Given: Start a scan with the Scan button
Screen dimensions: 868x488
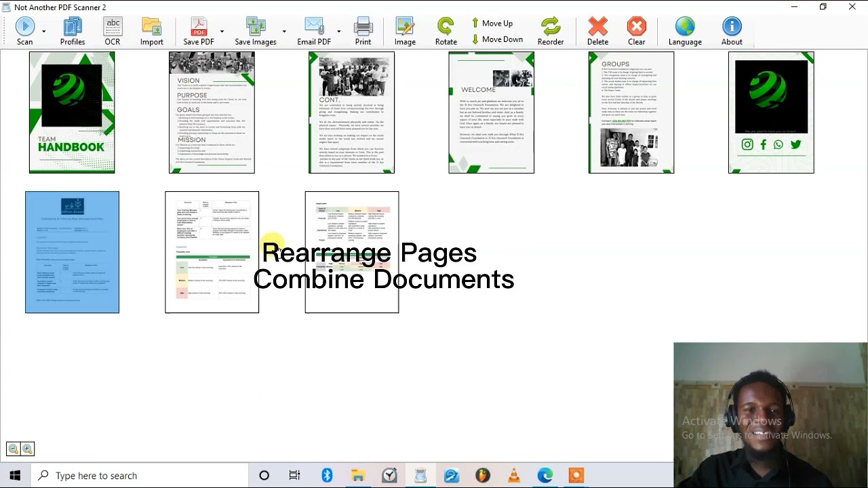Looking at the screenshot, I should click(x=25, y=31).
